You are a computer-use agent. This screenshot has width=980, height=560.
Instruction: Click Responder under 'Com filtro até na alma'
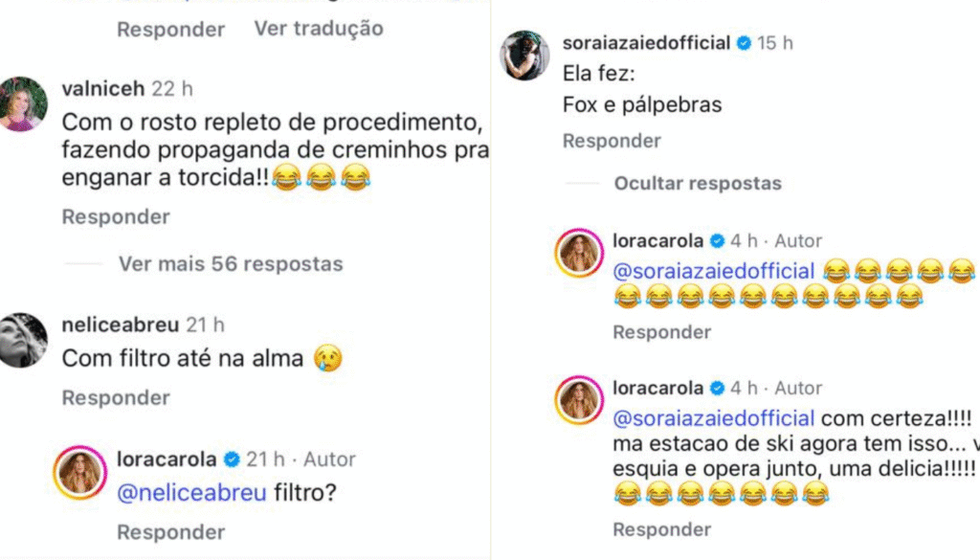click(116, 397)
